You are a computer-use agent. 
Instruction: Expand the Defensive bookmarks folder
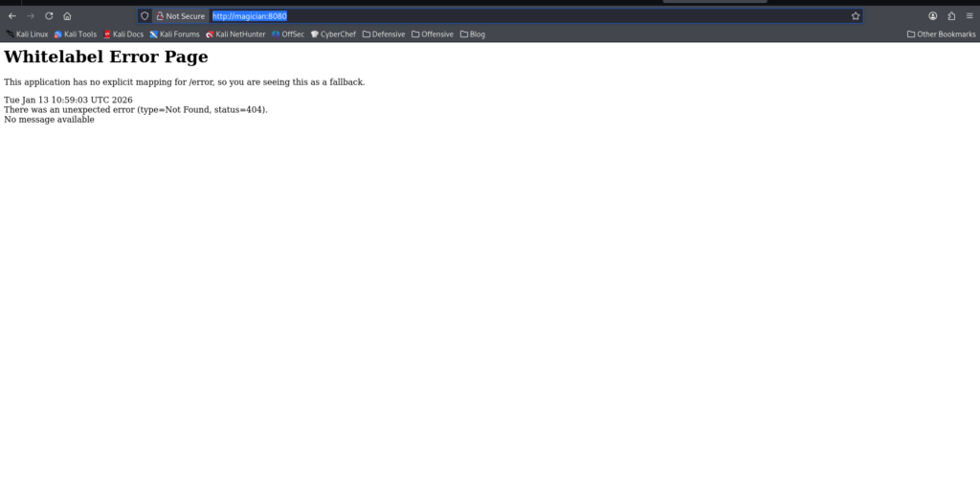click(x=383, y=34)
